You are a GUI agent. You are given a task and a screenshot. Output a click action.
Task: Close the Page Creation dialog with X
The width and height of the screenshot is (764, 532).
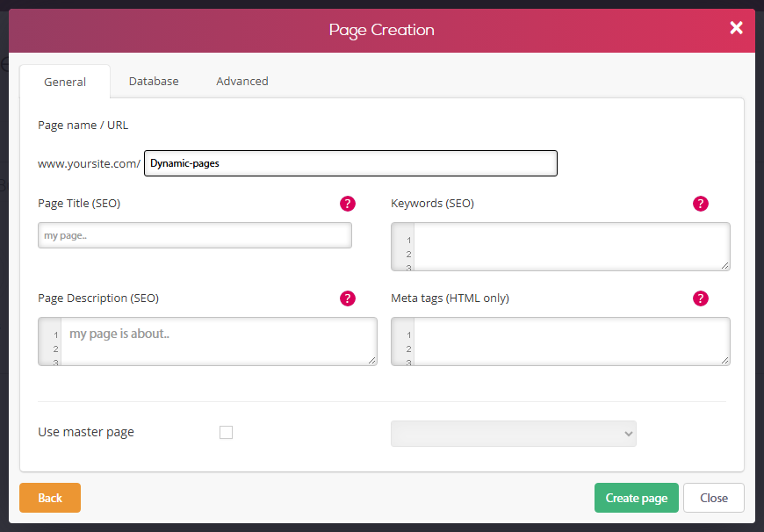tap(736, 28)
